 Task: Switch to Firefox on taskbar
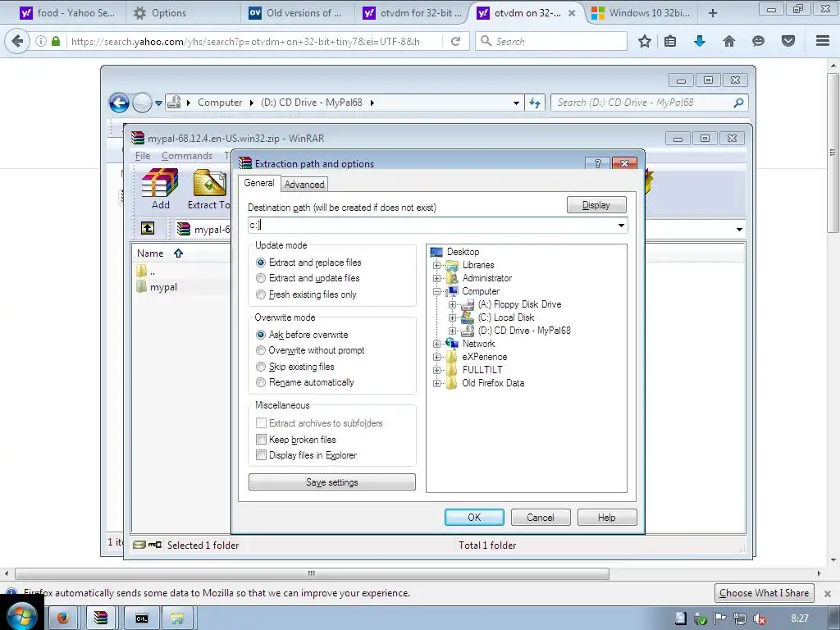point(63,619)
